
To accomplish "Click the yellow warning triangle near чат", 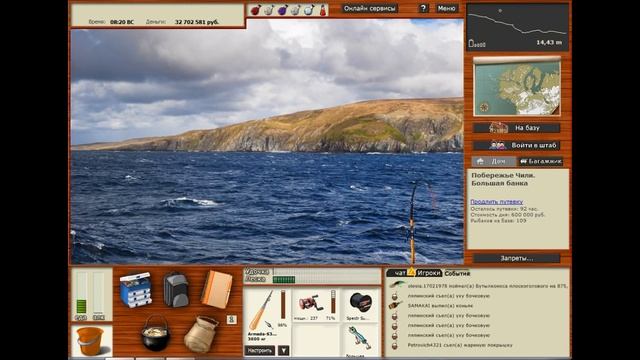I will click(411, 271).
